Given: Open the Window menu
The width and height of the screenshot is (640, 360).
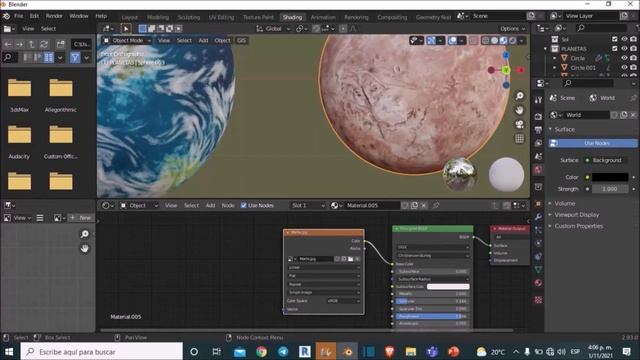Looking at the screenshot, I should click(x=79, y=16).
